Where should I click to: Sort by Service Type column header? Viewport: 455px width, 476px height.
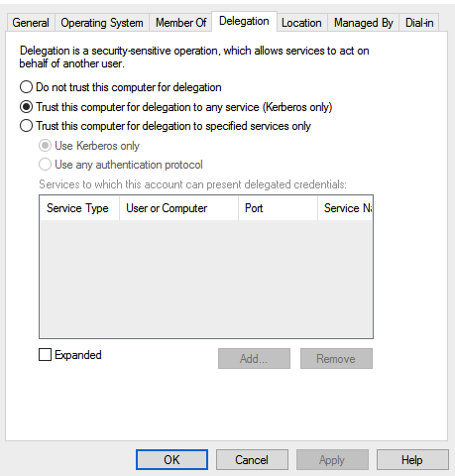pos(79,208)
